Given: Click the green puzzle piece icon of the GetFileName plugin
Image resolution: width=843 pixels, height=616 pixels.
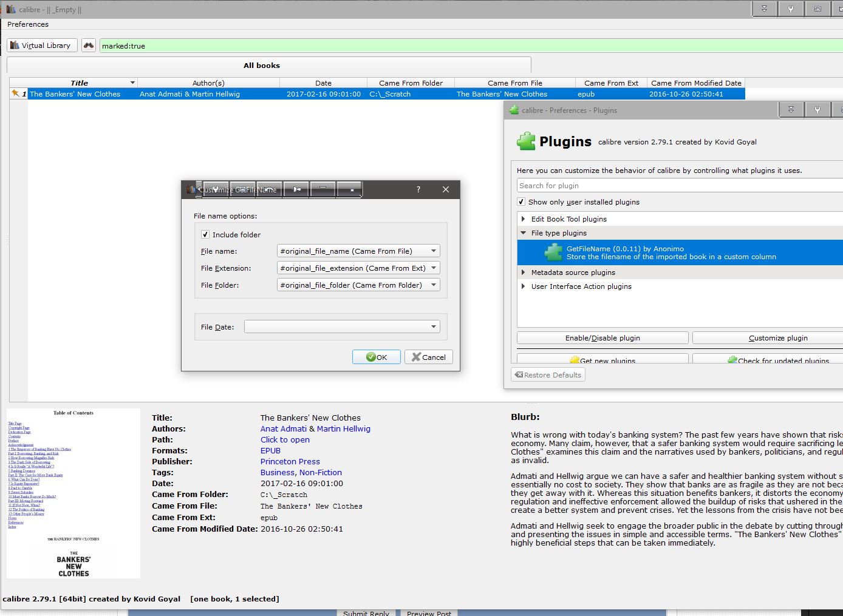Looking at the screenshot, I should click(553, 252).
